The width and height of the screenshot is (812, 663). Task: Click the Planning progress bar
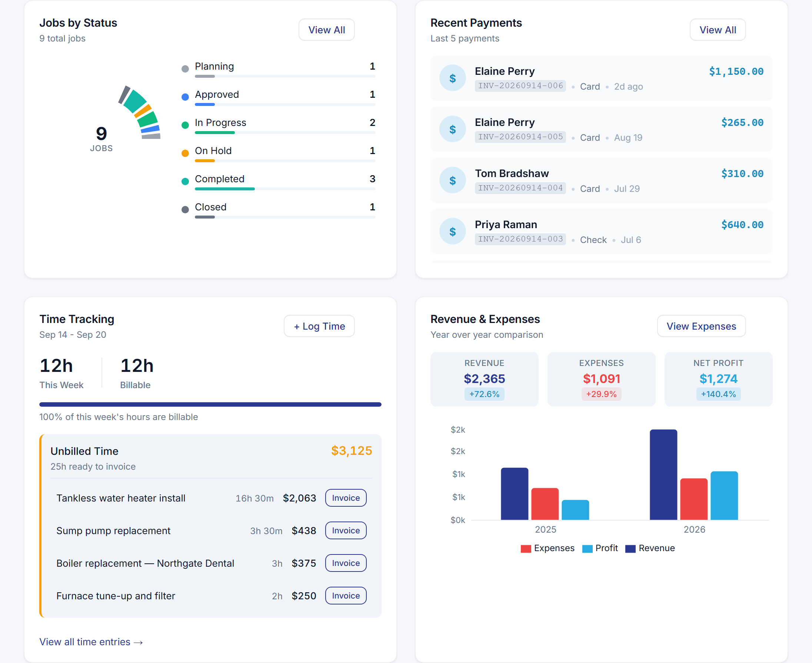285,76
